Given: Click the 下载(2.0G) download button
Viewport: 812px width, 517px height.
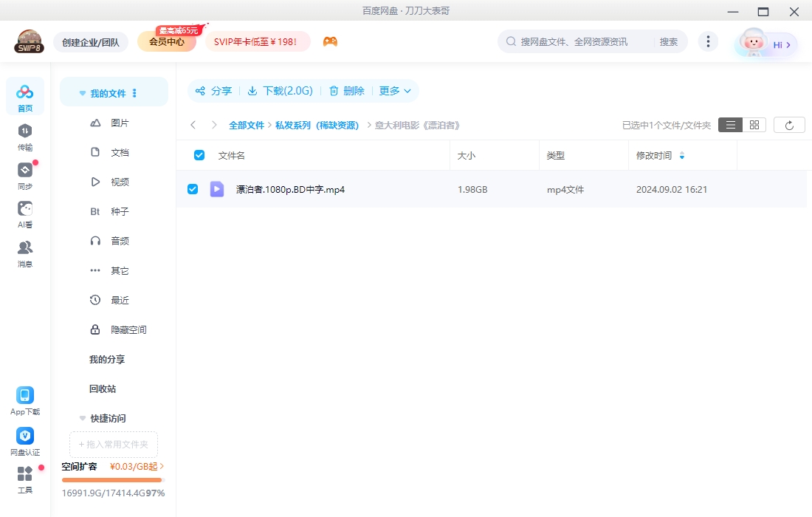Looking at the screenshot, I should point(280,91).
